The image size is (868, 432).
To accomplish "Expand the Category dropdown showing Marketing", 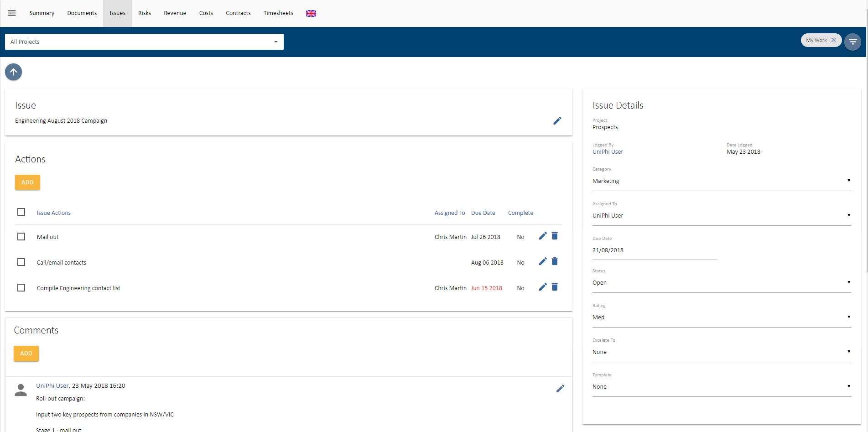I will [x=721, y=181].
